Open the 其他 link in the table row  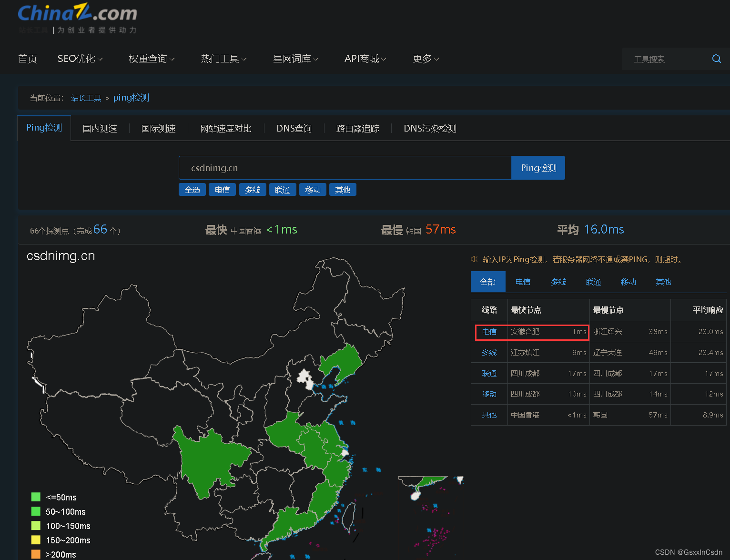click(x=489, y=415)
